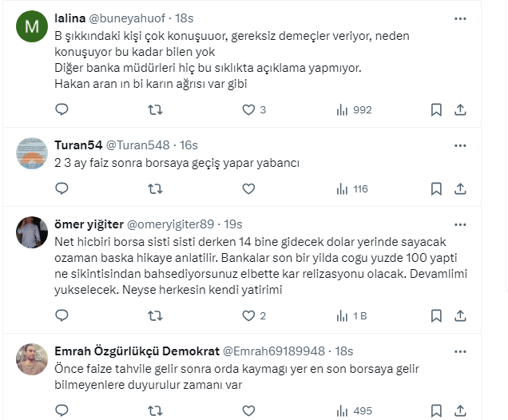Screen dimensions: 508x420
Task: View analytics of ömer yiğiter's tweet
Action: click(351, 315)
